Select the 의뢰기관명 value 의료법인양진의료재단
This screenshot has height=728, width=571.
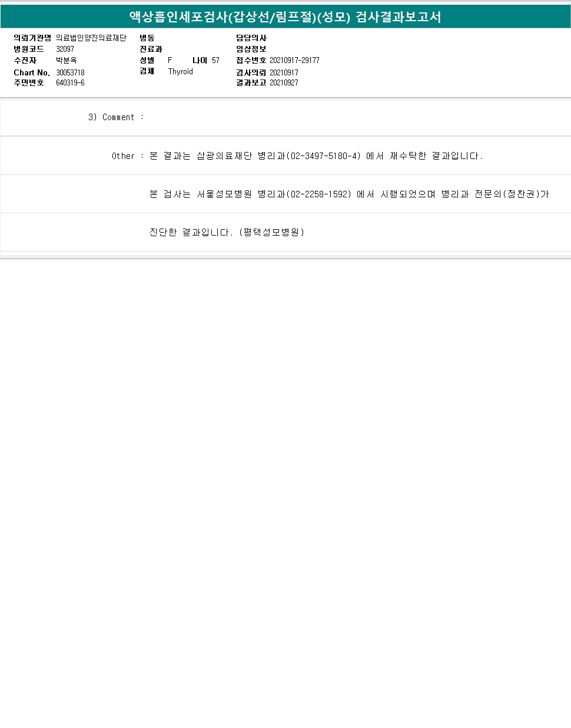(x=91, y=38)
